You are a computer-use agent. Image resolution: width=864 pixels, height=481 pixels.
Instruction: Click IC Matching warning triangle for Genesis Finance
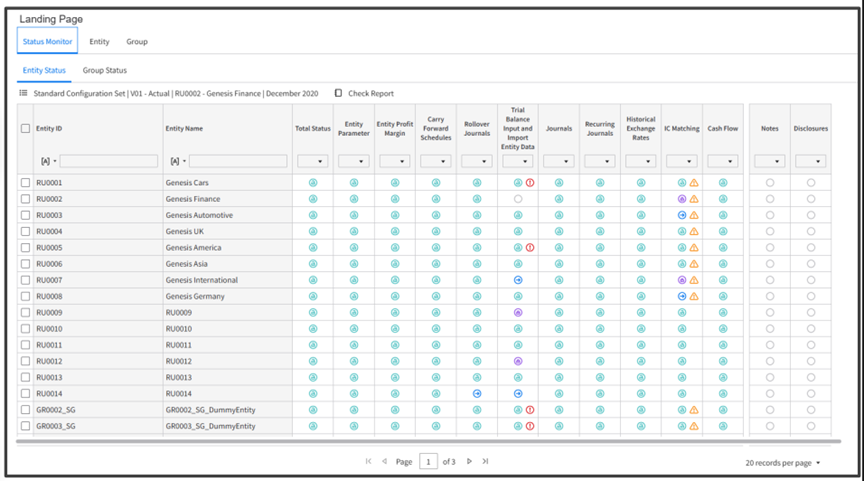pyautogui.click(x=694, y=199)
